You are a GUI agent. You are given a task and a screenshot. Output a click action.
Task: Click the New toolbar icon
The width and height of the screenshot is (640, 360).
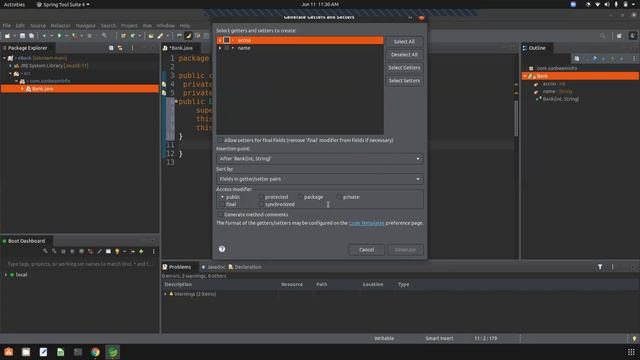click(7, 36)
